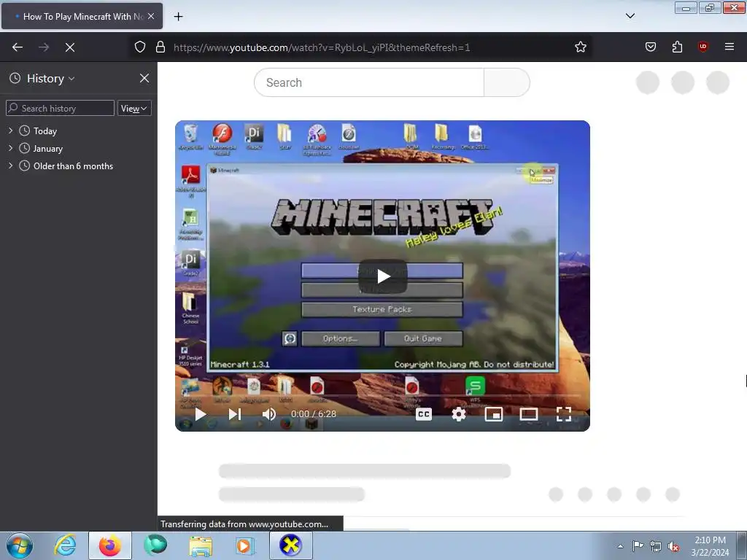The image size is (747, 560).
Task: Select the January history row
Action: pos(79,149)
